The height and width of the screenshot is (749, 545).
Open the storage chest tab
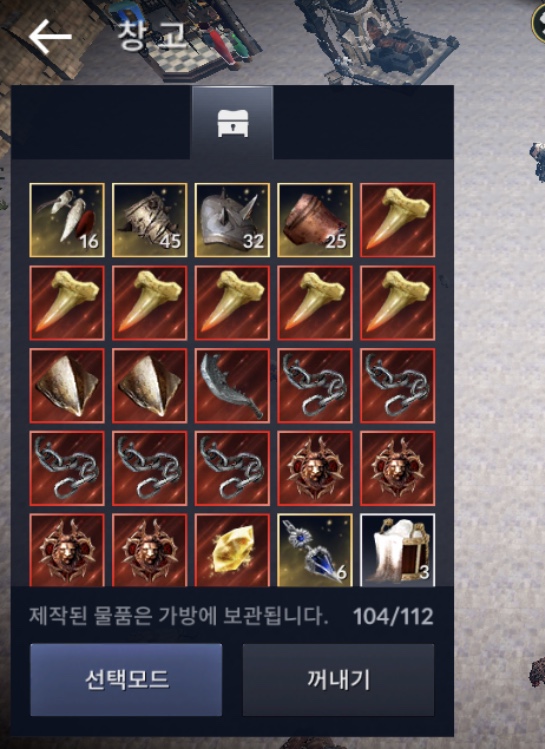(x=232, y=123)
